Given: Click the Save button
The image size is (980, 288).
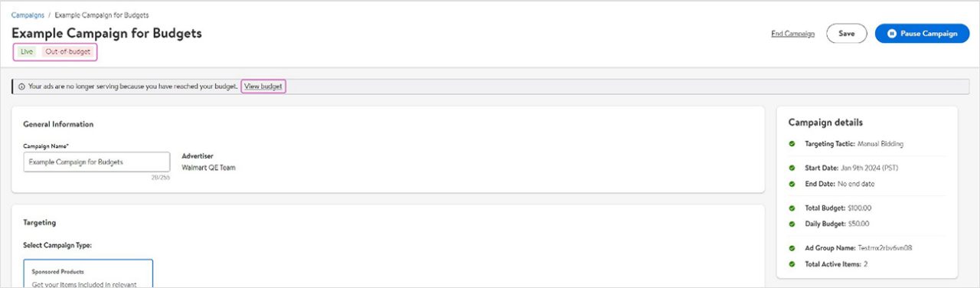Looking at the screenshot, I should [846, 34].
